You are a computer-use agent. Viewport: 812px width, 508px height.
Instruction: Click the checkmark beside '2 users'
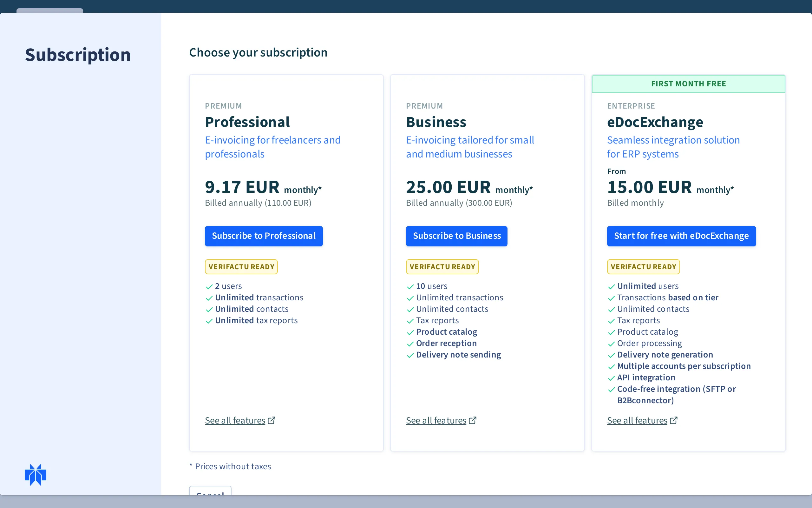point(209,287)
